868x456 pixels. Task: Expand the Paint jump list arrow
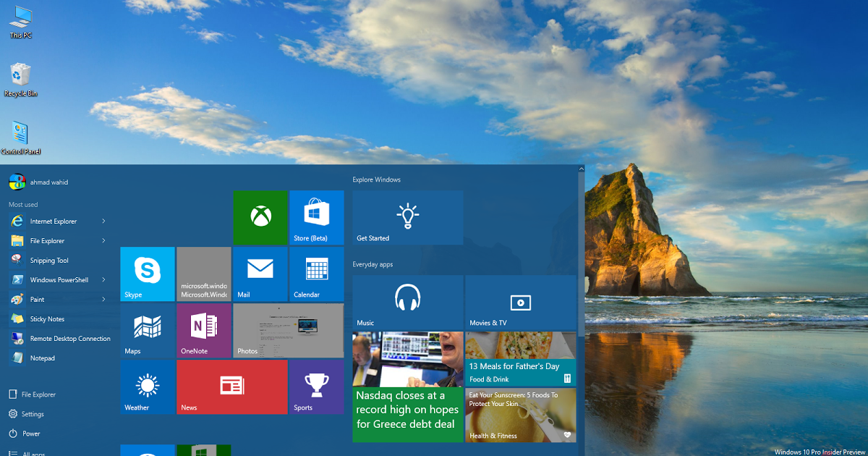103,300
